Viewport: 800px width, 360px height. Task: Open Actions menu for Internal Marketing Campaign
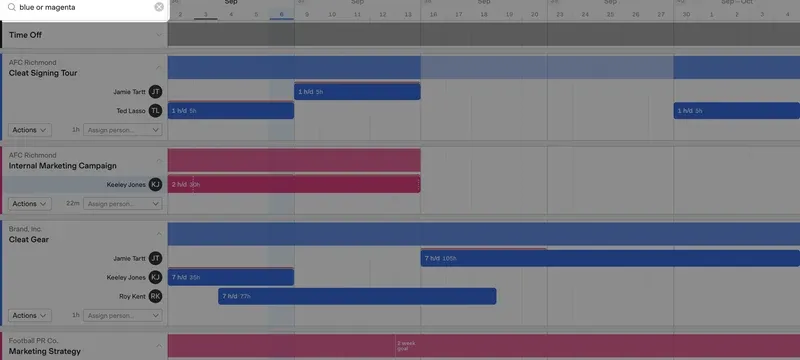[30, 204]
